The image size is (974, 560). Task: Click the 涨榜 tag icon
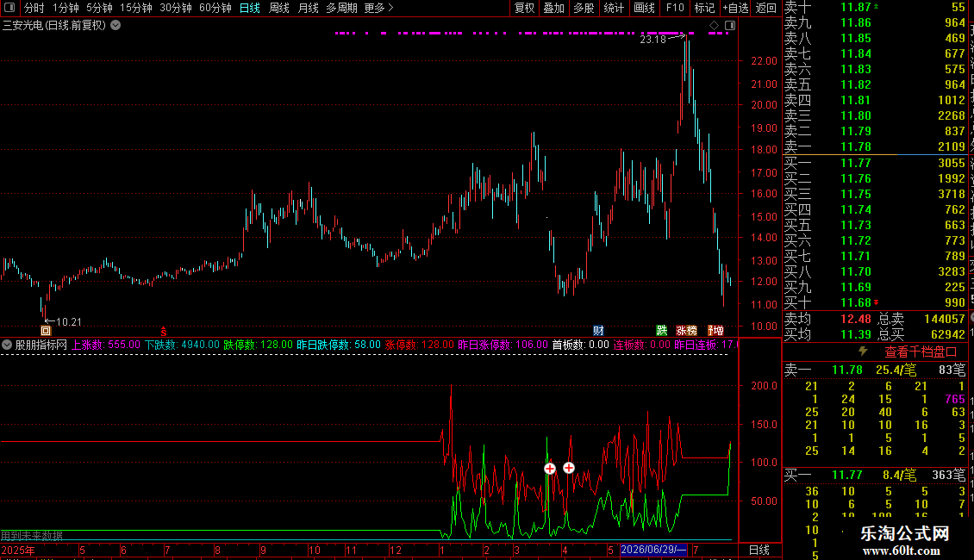point(686,330)
